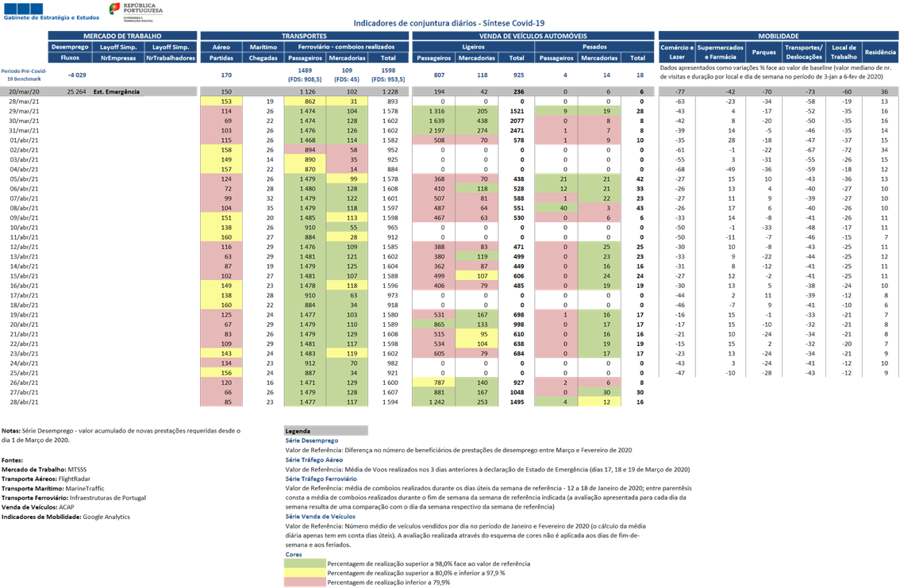Select the Aéreo column header
The width and height of the screenshot is (900, 588).
coord(221,47)
